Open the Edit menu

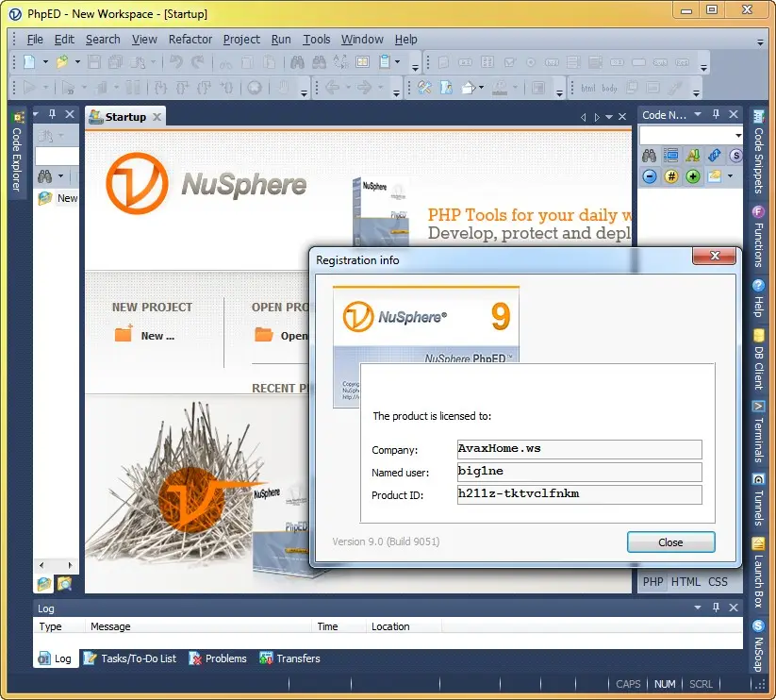tap(64, 39)
